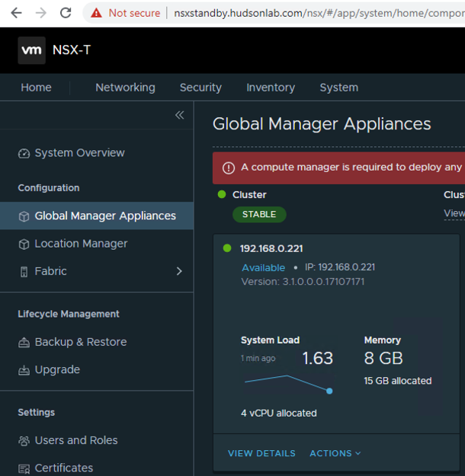Collapse the sidebar with double chevron

[180, 115]
